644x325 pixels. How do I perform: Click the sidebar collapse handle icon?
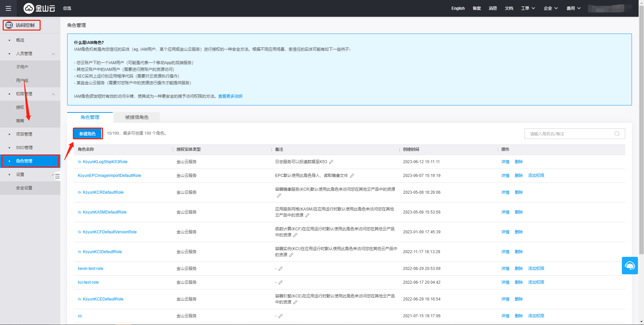[57, 176]
